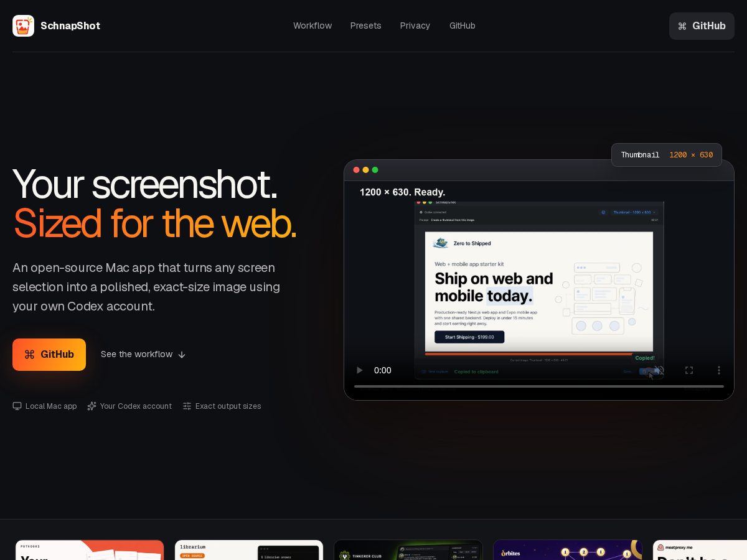The image size is (747, 560).
Task: Click the green dot of the demo window
Action: (375, 170)
